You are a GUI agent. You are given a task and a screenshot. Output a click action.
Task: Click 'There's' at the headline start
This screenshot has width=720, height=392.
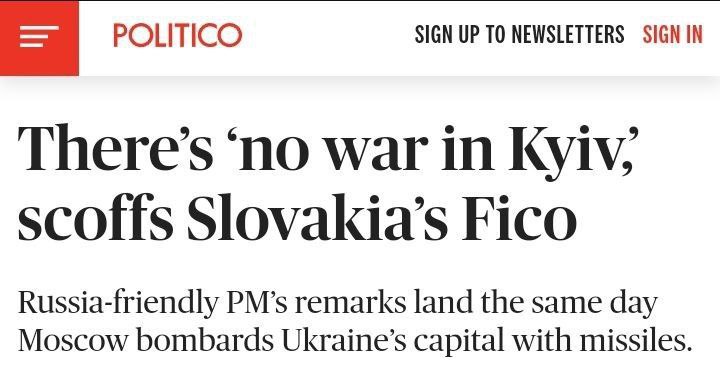[115, 148]
